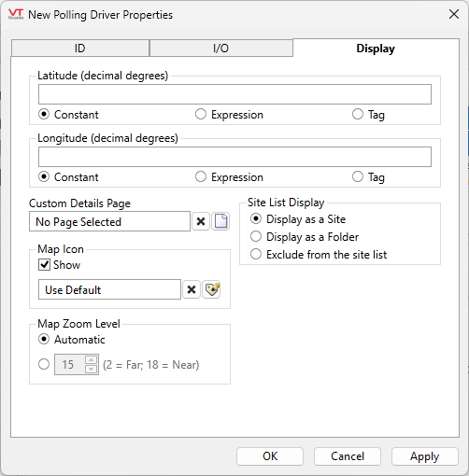Clear the Custom Details Page selection
Viewport: 469px width, 476px height.
click(x=201, y=221)
